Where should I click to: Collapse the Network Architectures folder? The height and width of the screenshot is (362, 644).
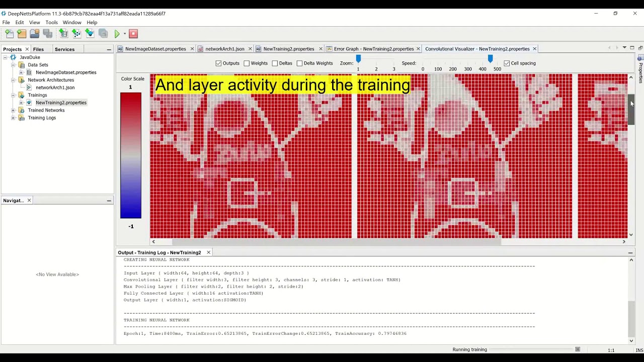13,80
